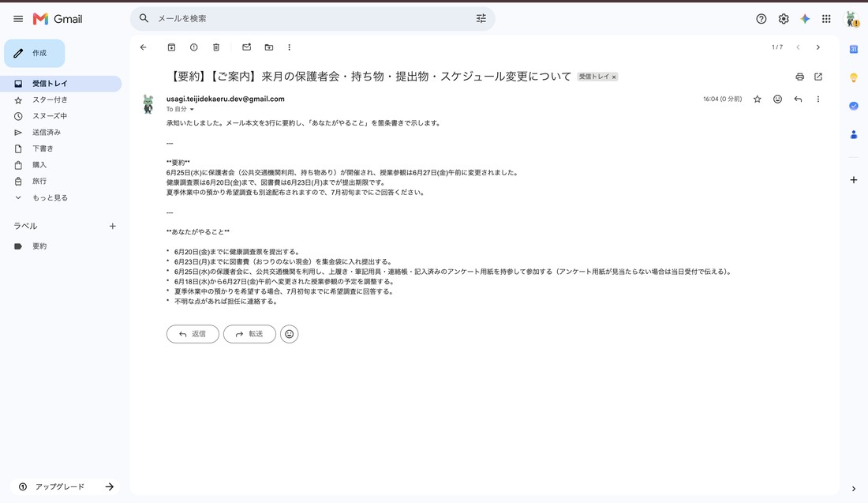Image resolution: width=868 pixels, height=503 pixels.
Task: Remove the 受信トレイ label via x
Action: (x=614, y=77)
